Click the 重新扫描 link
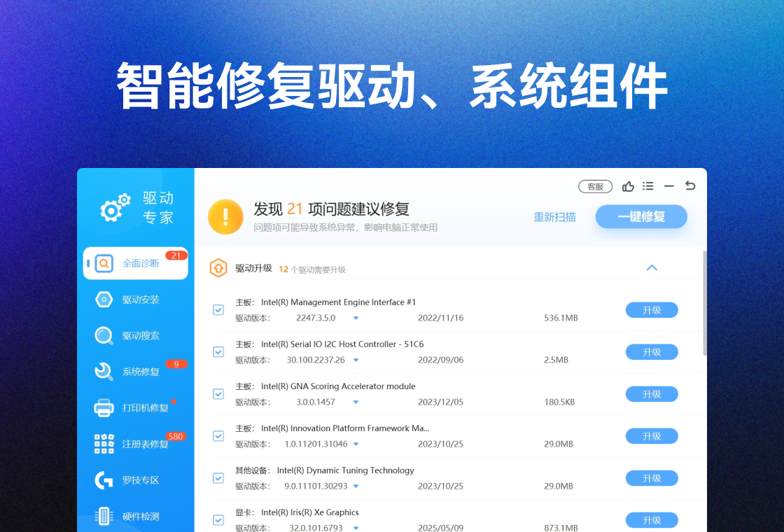The image size is (784, 532). (x=554, y=217)
